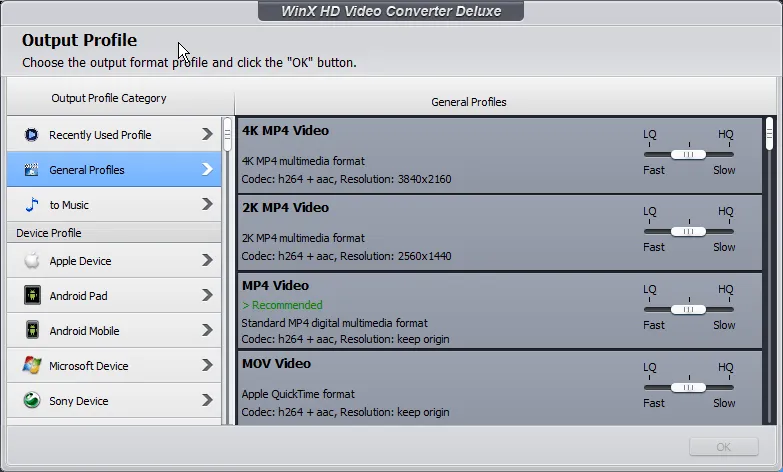The height and width of the screenshot is (472, 783).
Task: Expand the Apple Device chevron
Action: 207,260
